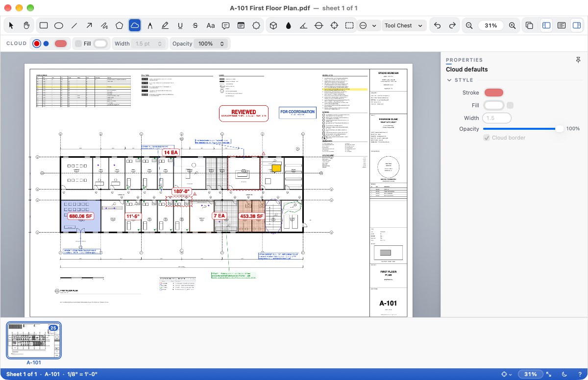Select the Strikethrough text tool

pyautogui.click(x=196, y=25)
